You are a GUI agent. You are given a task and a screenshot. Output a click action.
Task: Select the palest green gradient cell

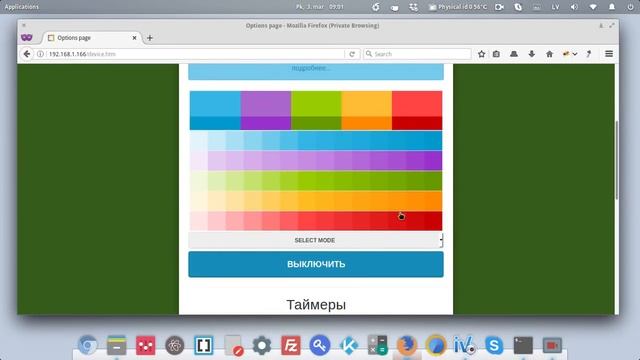pos(199,181)
